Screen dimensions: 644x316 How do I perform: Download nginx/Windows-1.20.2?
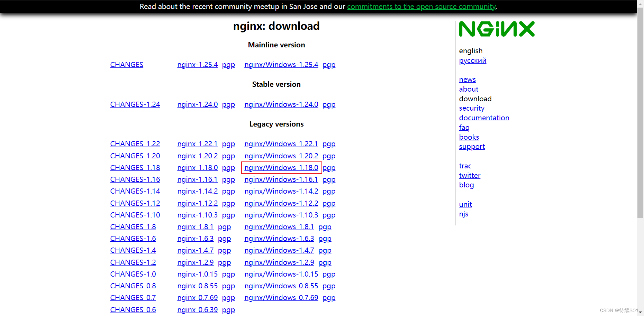[x=281, y=156]
